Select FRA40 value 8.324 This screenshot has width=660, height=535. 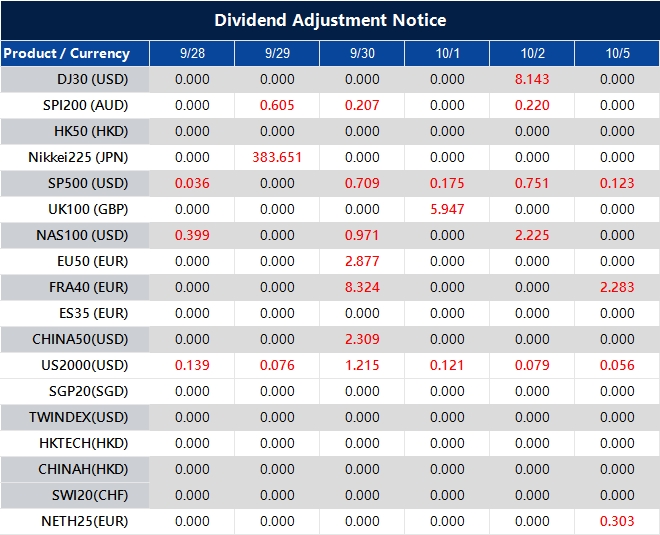pos(362,287)
